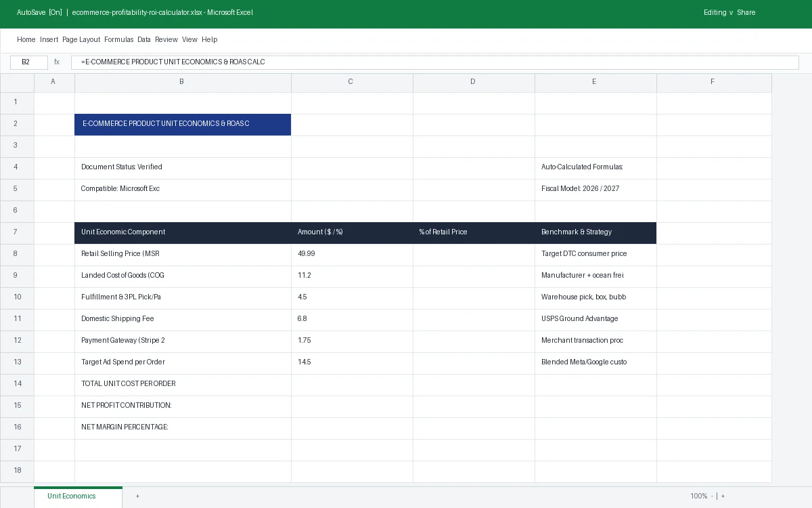Image resolution: width=812 pixels, height=508 pixels.
Task: Add a new sheet with plus icon
Action: (x=137, y=496)
